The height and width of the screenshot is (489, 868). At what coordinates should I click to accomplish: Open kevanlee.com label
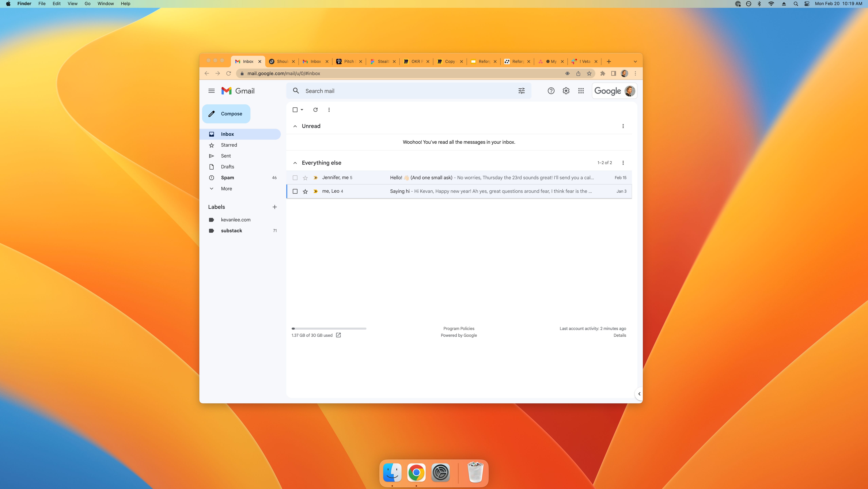(236, 220)
